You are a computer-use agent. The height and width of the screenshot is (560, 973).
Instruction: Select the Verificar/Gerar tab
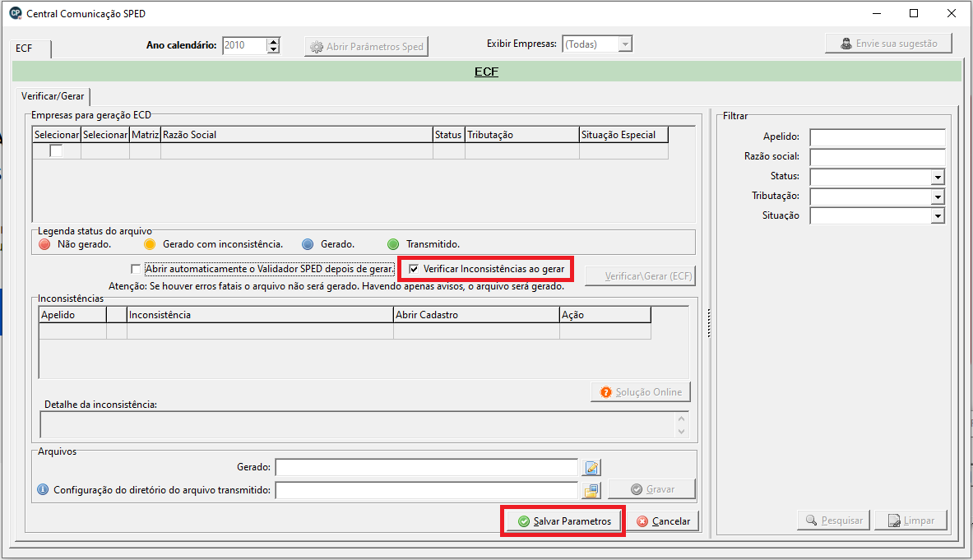click(x=53, y=96)
